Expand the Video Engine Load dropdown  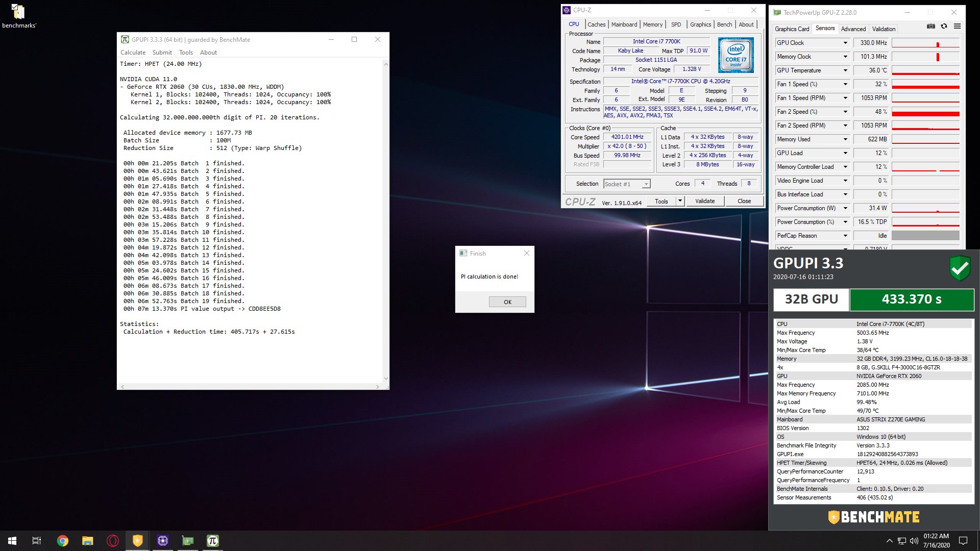[845, 181]
